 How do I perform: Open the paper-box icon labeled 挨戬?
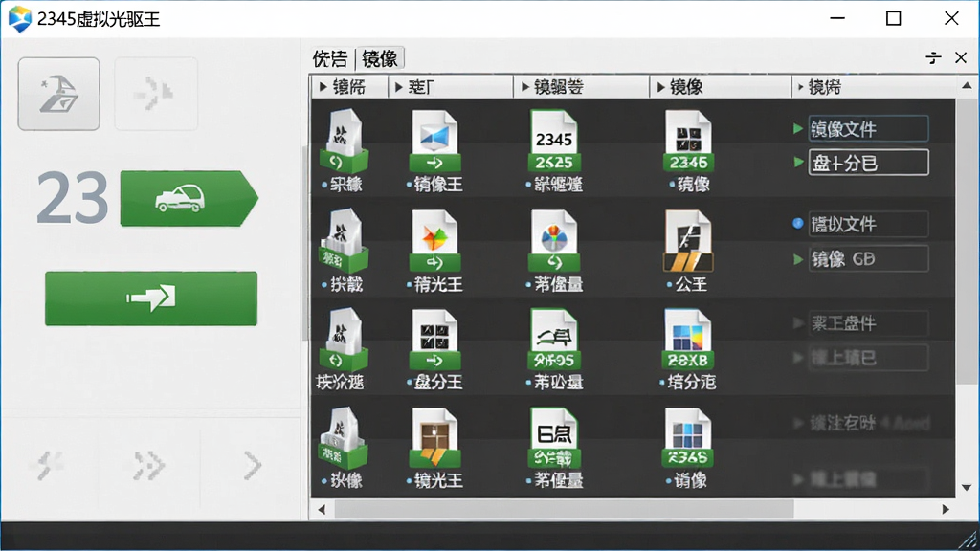pyautogui.click(x=344, y=240)
